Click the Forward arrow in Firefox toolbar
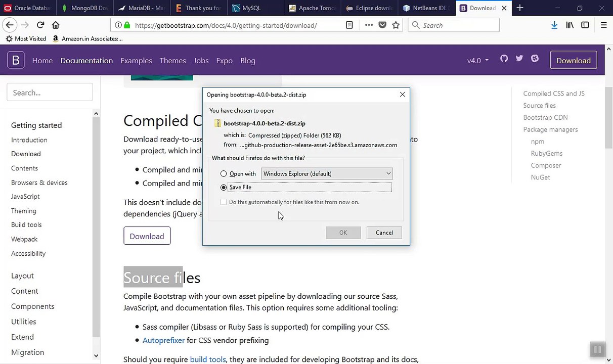This screenshot has height=364, width=613. 25,25
